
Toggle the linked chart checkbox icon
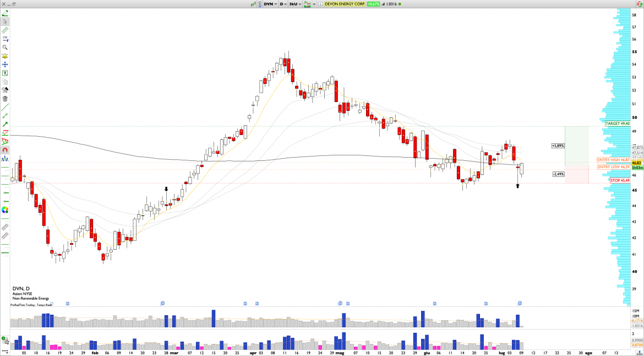(x=260, y=4)
